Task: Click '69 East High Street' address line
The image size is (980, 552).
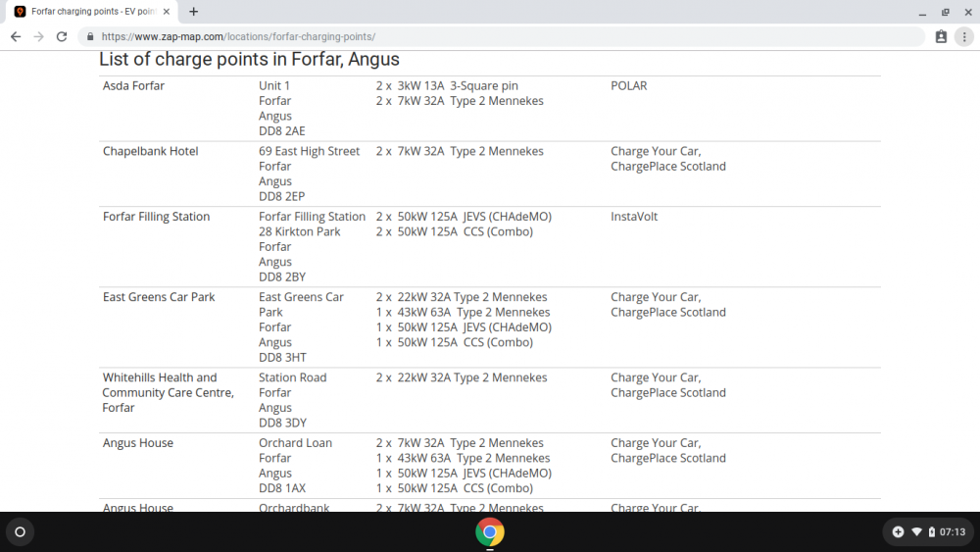Action: (310, 151)
